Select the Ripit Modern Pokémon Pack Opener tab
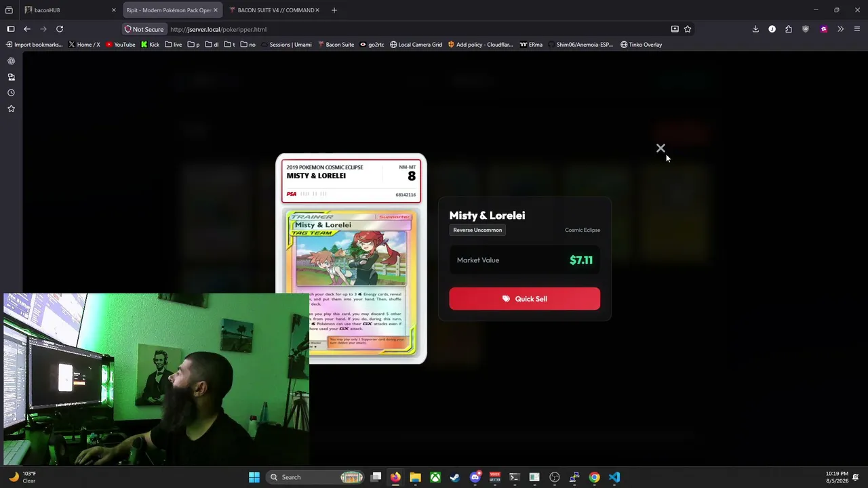Screen dimensions: 868x488 (x=168, y=10)
